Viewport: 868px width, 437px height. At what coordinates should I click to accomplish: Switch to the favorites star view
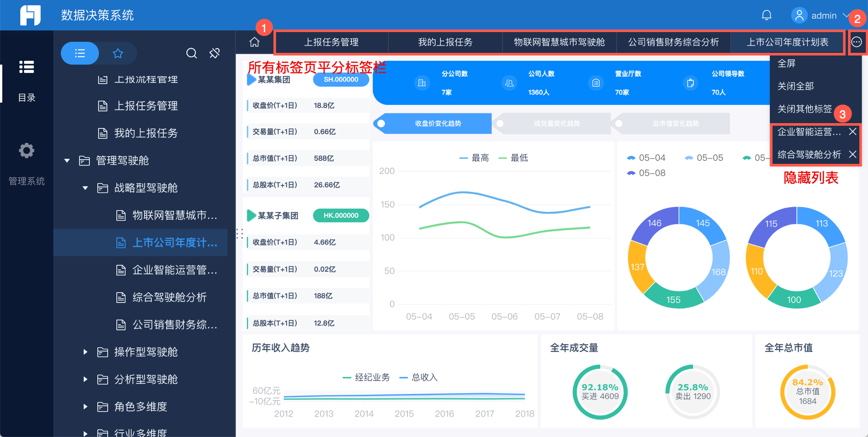click(118, 53)
